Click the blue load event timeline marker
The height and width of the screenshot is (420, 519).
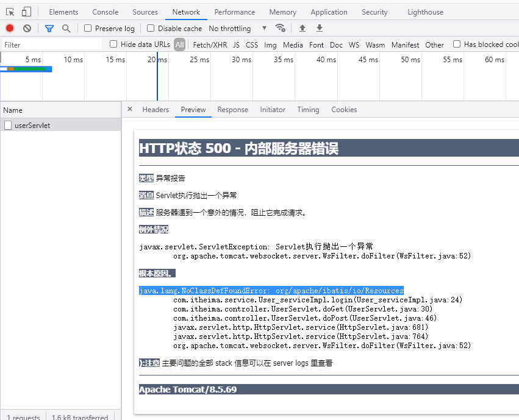pos(157,76)
